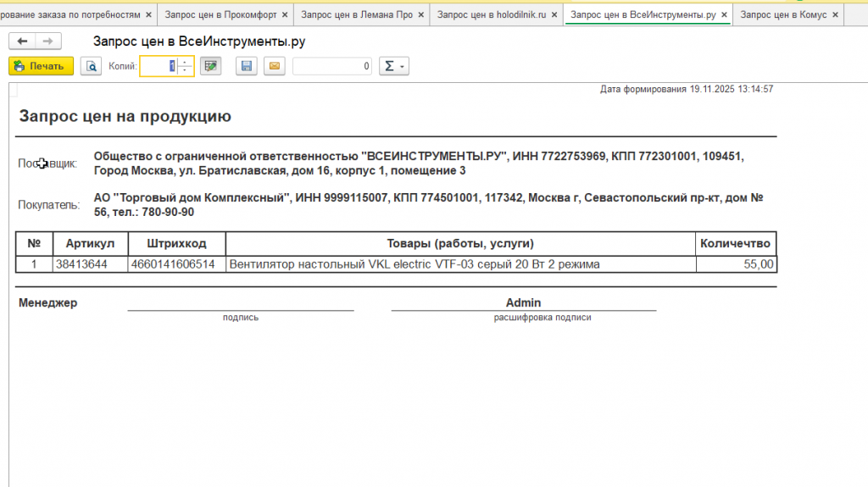This screenshot has width=868, height=487.
Task: Save document with floppy disk icon
Action: point(247,66)
